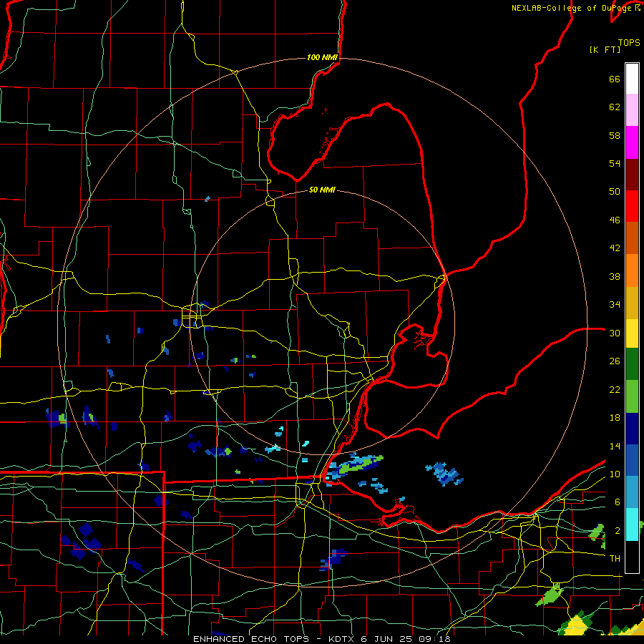Click the ENHANCED ECHO TOPS KDTX timestamp caption

pos(322,639)
